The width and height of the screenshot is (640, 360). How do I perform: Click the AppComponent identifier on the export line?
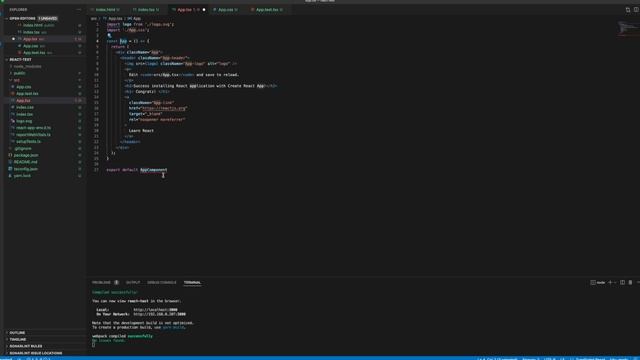(154, 170)
